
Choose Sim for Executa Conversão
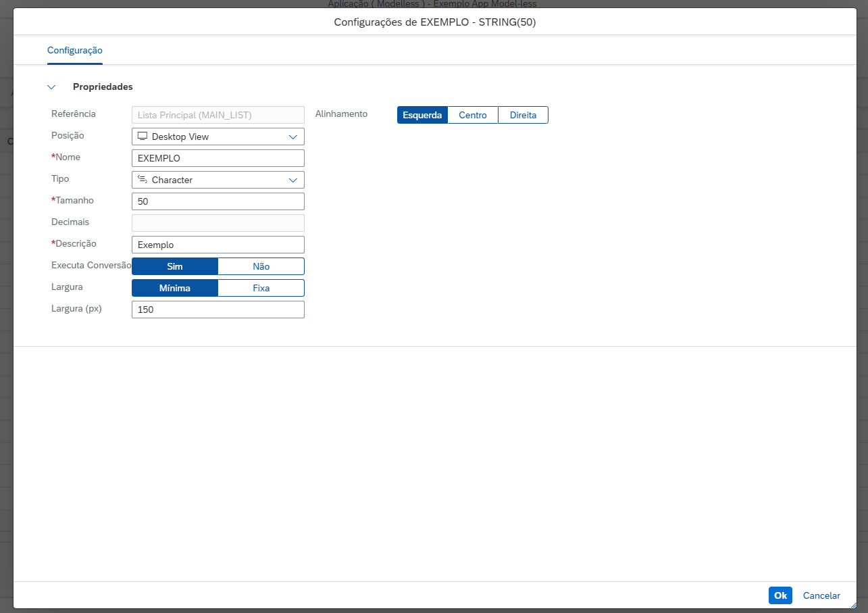(175, 266)
